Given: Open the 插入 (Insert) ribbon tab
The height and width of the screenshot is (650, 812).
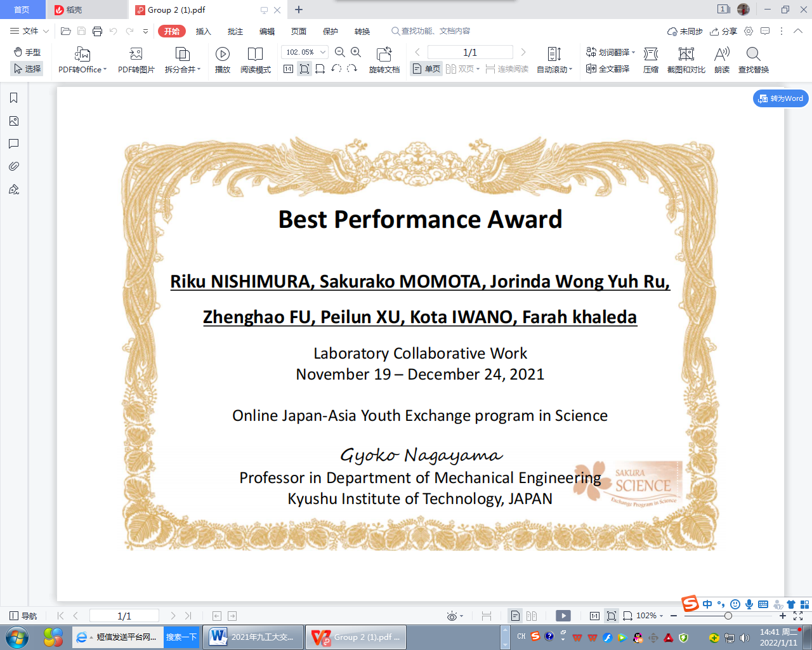Looking at the screenshot, I should (203, 31).
